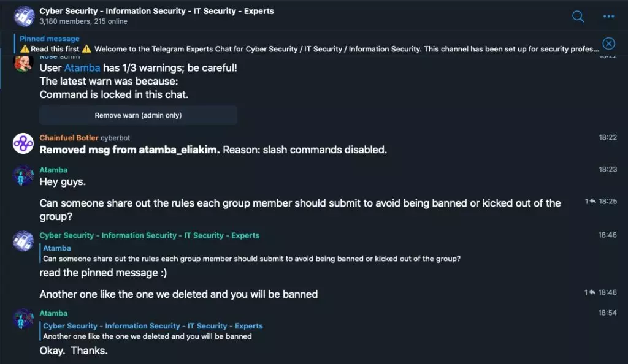The width and height of the screenshot is (628, 364).
Task: Open the Rose admin avatar
Action: [23, 64]
